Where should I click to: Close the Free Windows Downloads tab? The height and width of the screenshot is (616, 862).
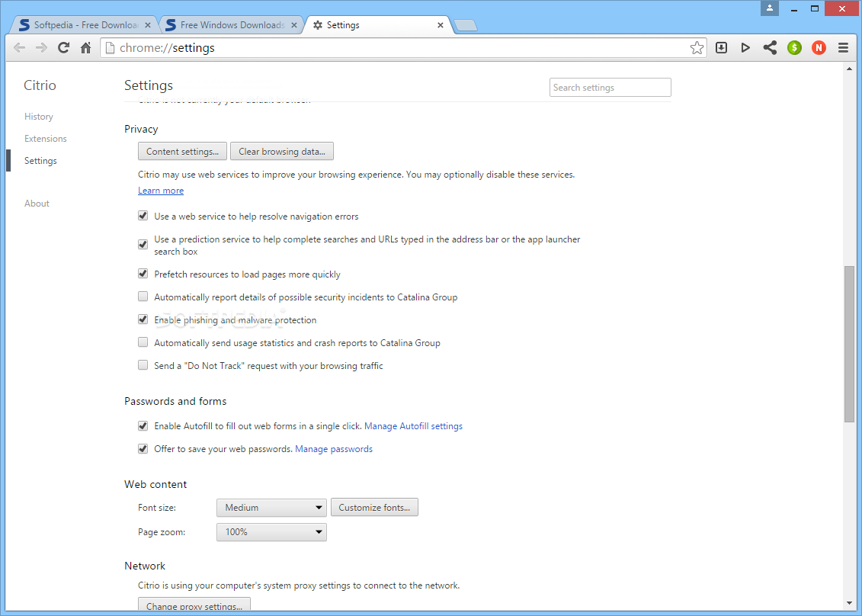294,25
